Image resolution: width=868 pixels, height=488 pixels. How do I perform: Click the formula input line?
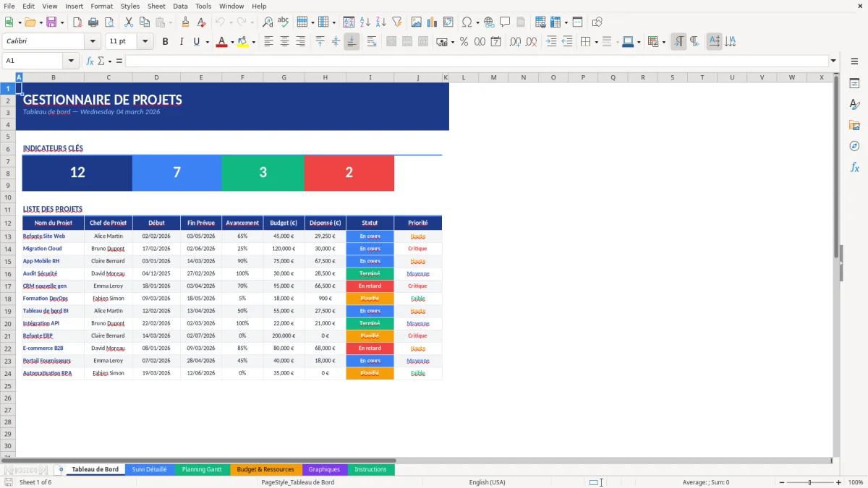point(477,61)
